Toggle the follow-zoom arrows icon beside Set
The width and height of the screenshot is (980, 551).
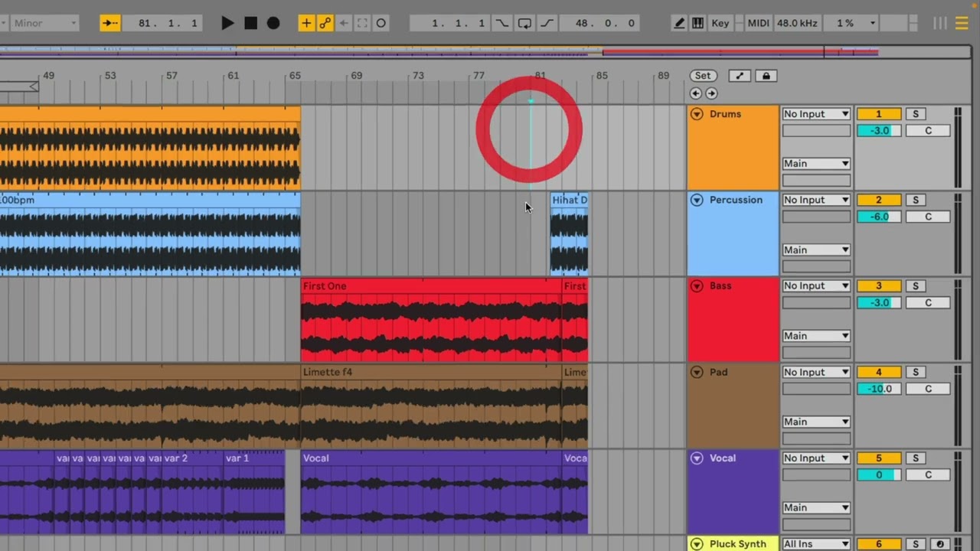(740, 76)
